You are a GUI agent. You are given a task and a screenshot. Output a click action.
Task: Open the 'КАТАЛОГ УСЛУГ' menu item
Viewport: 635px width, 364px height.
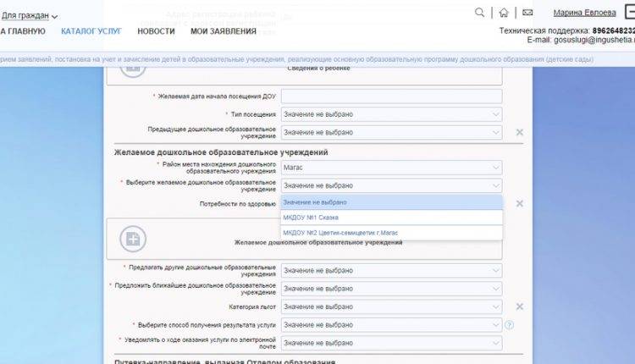pos(91,31)
